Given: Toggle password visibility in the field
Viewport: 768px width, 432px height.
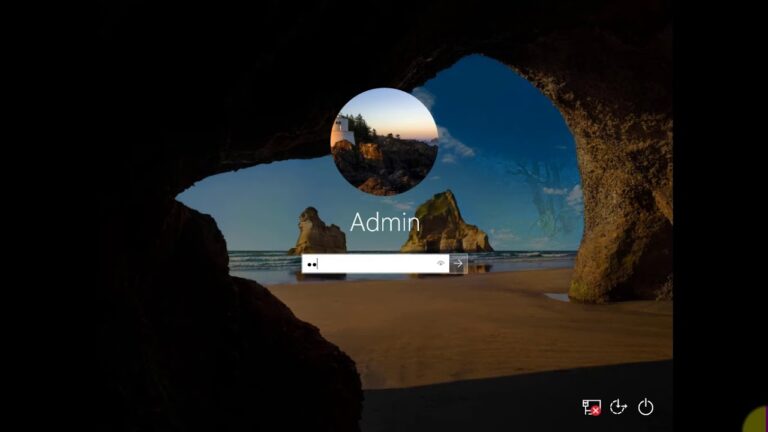Looking at the screenshot, I should [x=440, y=264].
